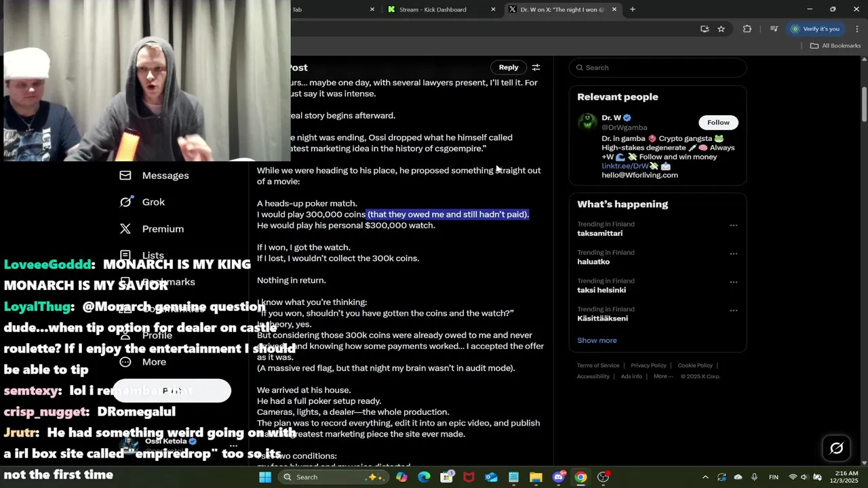Open more options for Käsittääkseeni trend

(x=733, y=310)
